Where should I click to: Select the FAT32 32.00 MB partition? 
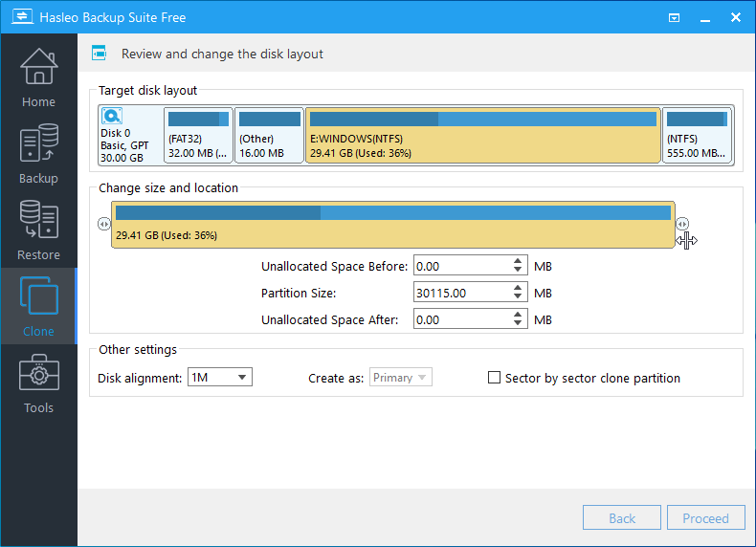(x=198, y=135)
